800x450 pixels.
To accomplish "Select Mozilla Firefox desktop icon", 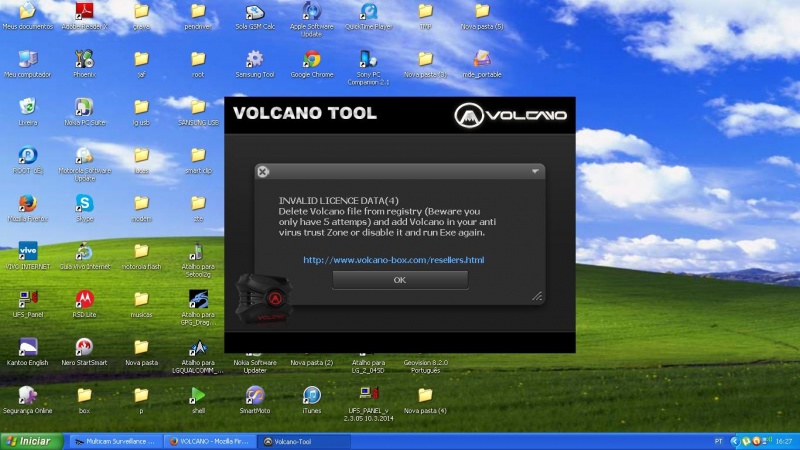I will point(28,208).
